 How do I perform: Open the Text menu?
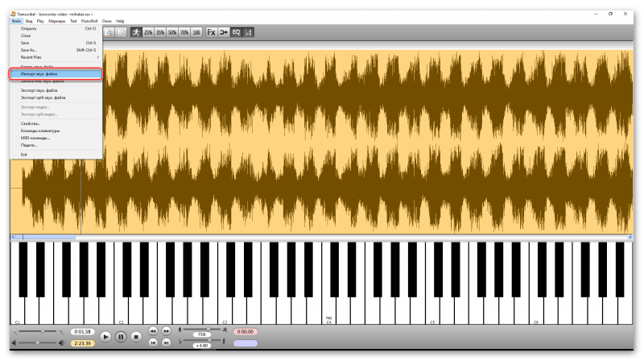pyautogui.click(x=73, y=21)
